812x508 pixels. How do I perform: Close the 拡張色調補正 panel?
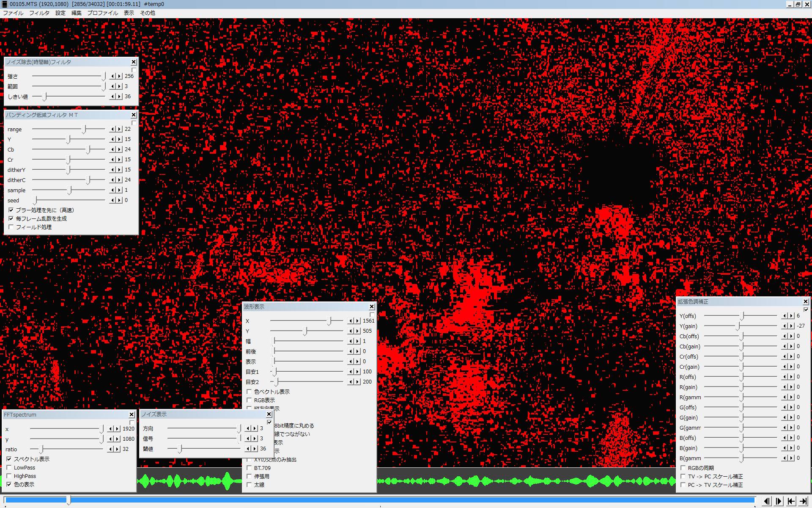(806, 302)
